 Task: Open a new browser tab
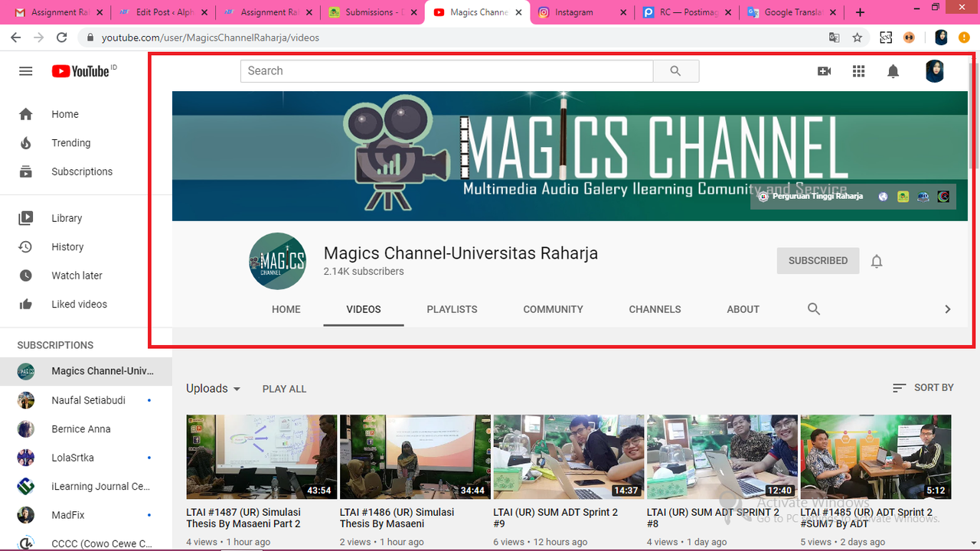point(861,12)
